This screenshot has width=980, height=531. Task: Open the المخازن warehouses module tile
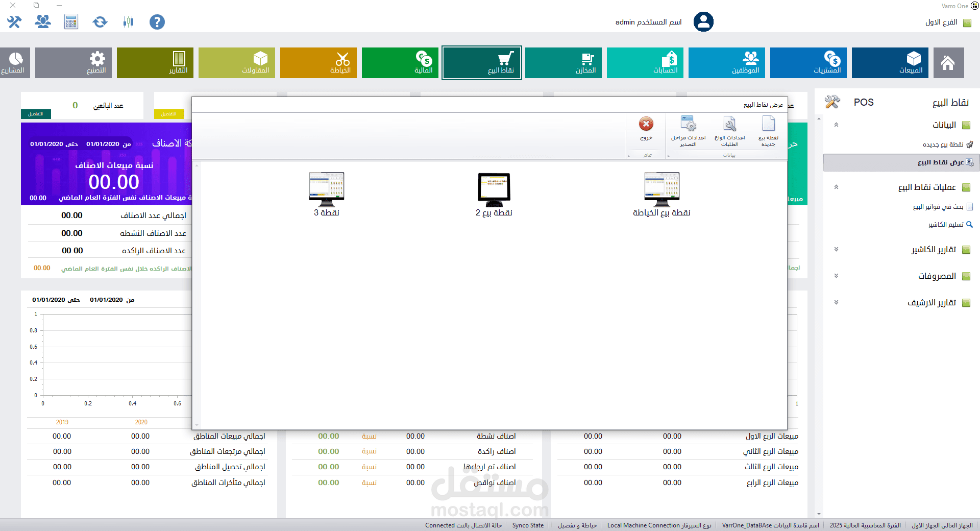(563, 63)
